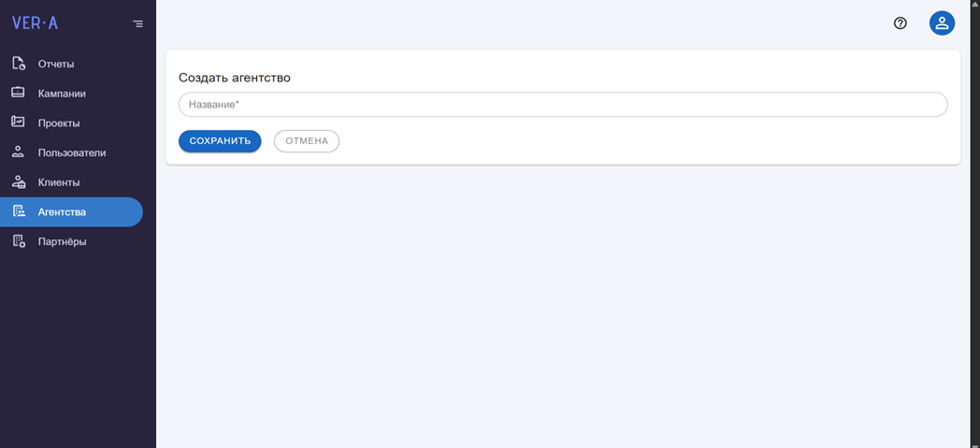This screenshot has height=448, width=980.
Task: Click the VER·A logo
Action: 35,23
